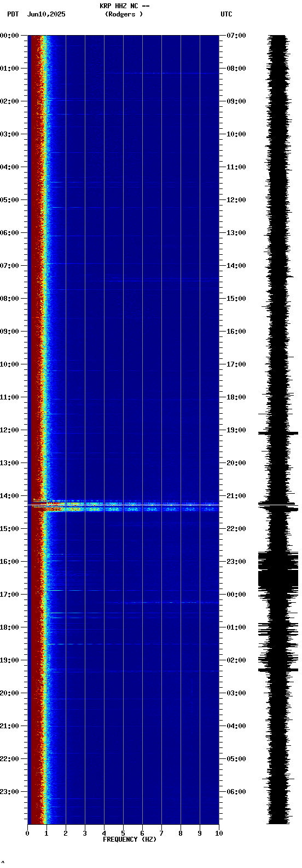Image resolution: width=302 pixels, height=868 pixels.
Task: Click the 13:00 UTC time label
Action: click(236, 233)
